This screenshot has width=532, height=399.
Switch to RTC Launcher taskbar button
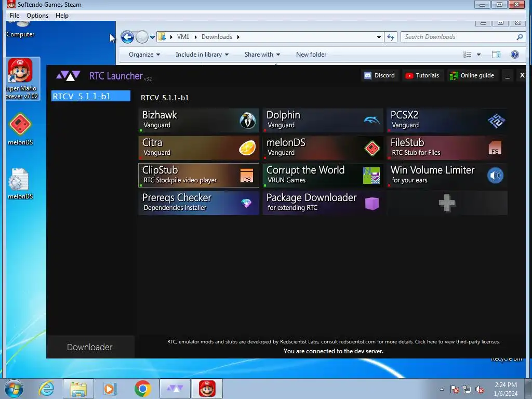[175, 389]
